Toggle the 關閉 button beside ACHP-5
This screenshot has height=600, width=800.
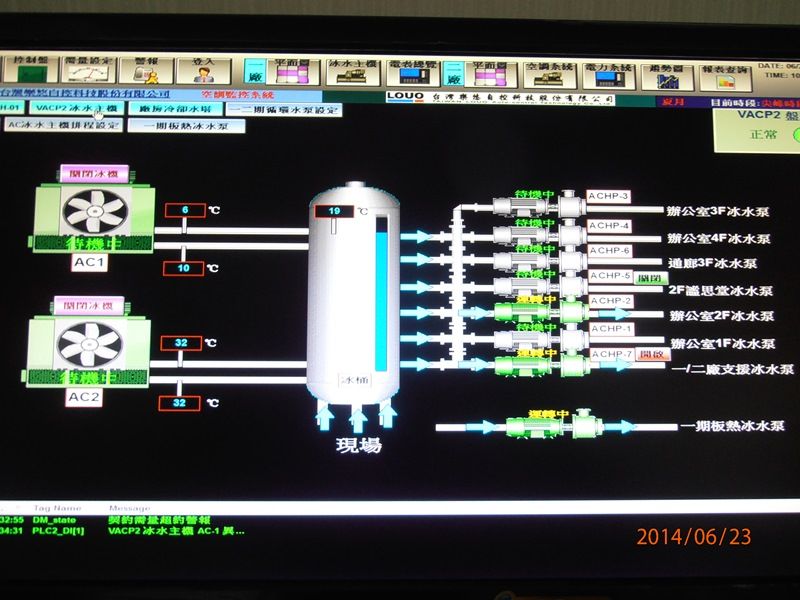[649, 278]
